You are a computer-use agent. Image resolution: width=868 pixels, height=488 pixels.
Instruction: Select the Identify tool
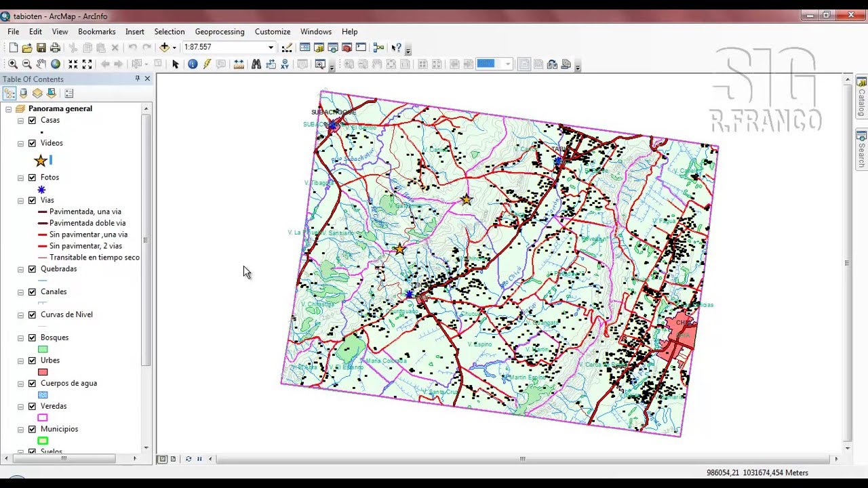point(193,64)
